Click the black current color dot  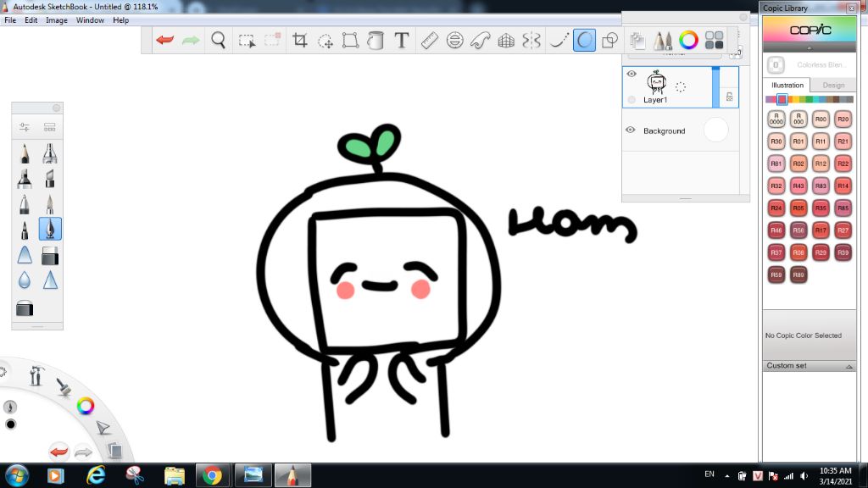[10, 424]
